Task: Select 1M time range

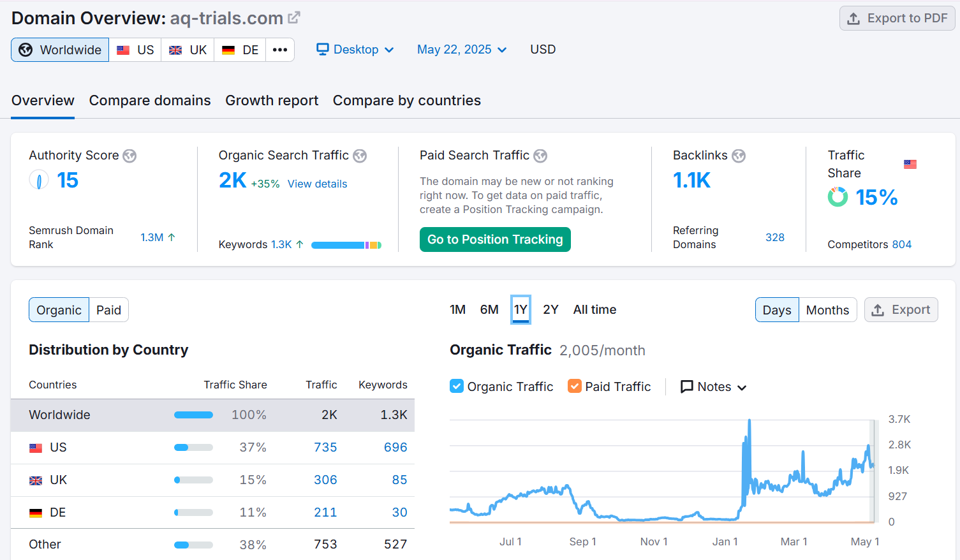Action: (457, 310)
